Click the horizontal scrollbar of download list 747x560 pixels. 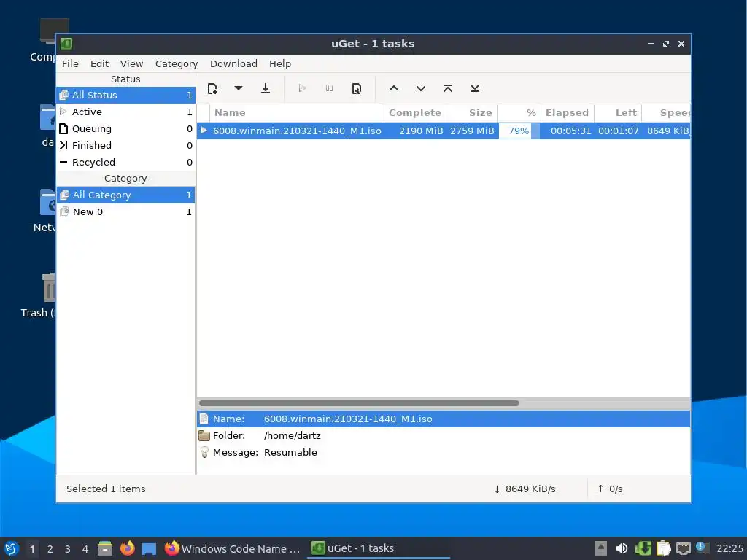(359, 403)
